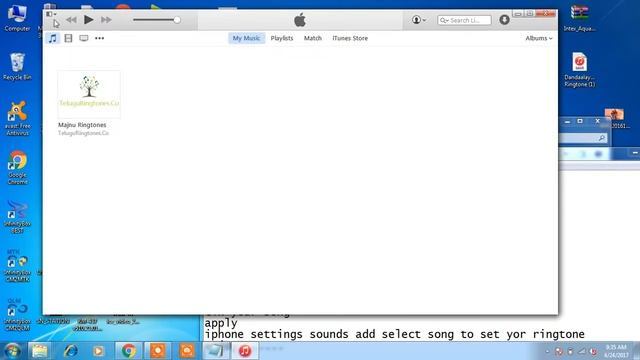Image resolution: width=640 pixels, height=360 pixels.
Task: Open the Computer desktop icon
Action: point(17,18)
